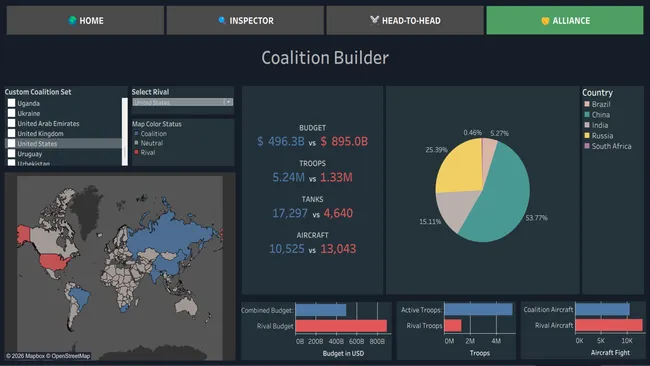Screen dimensions: 650x366
Task: Switch to the INSPECTOR tab
Action: (x=245, y=20)
